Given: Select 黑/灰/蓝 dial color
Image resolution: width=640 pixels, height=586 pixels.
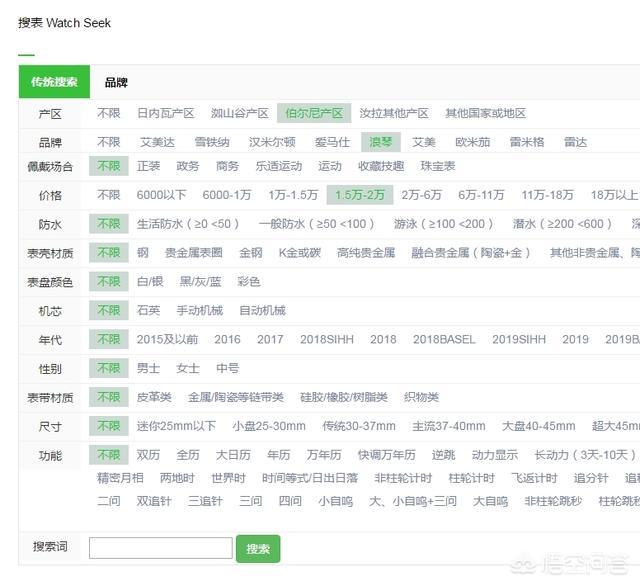Looking at the screenshot, I should tap(199, 282).
